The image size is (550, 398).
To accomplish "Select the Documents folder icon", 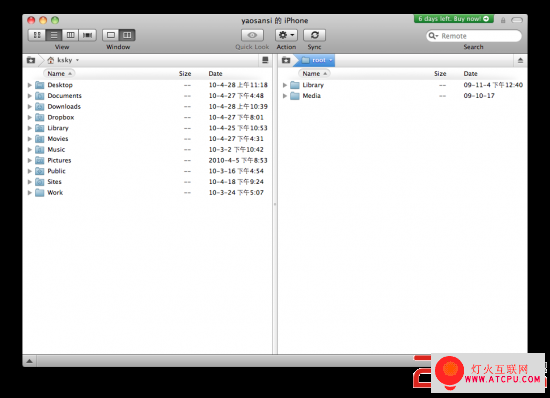I will click(40, 96).
